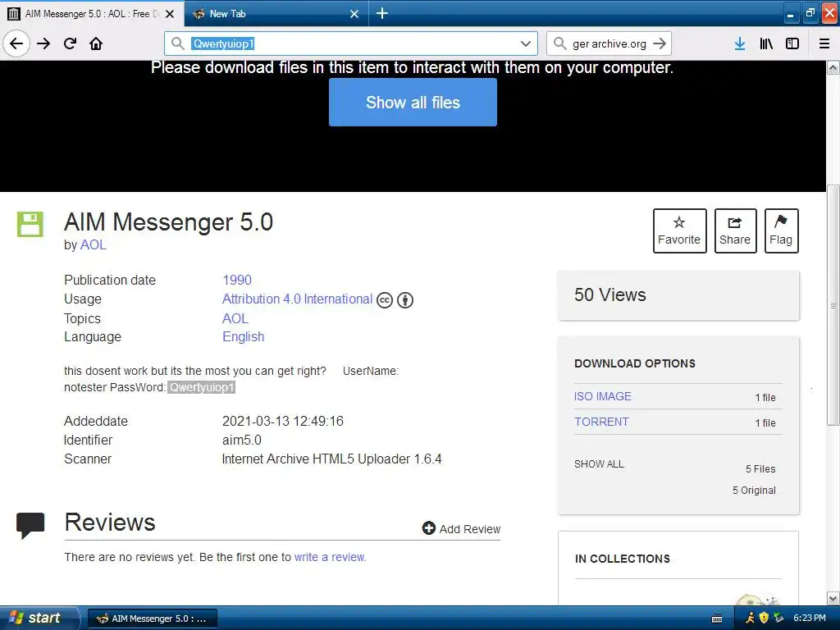Open the AOL author link
Screen dimensions: 840x630
pyautogui.click(x=94, y=244)
